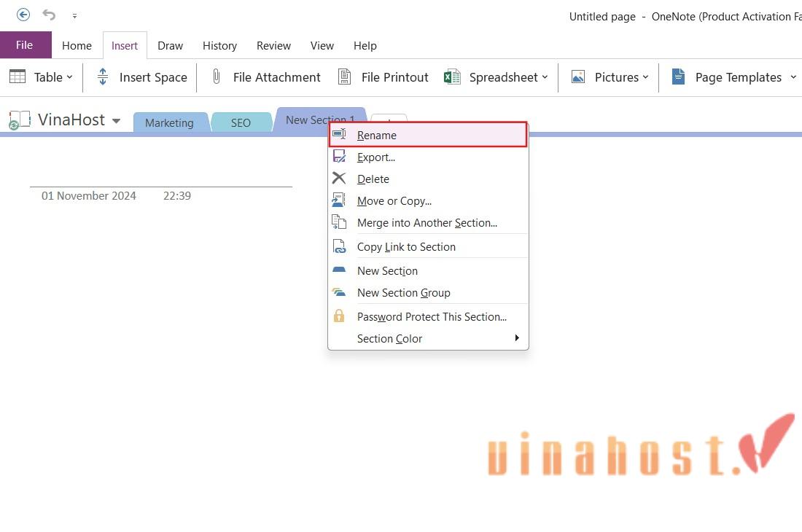Screen dimensions: 802x532
Task: Choose Merge into Another Section...
Action: click(x=428, y=223)
